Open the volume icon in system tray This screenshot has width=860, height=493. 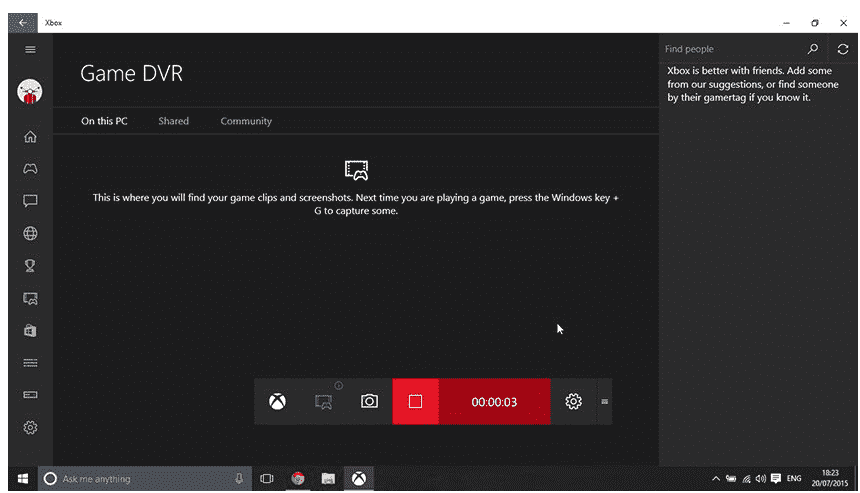(761, 479)
